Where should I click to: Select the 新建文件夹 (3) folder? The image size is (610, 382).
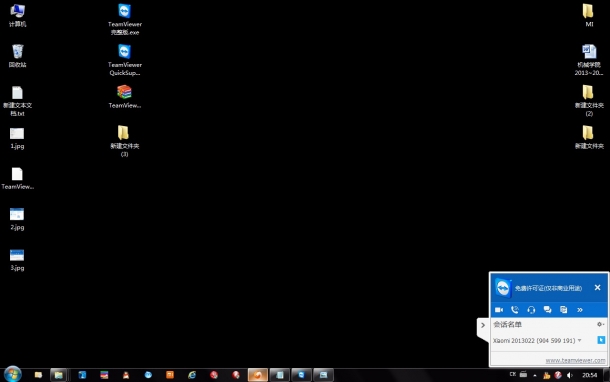(x=124, y=141)
